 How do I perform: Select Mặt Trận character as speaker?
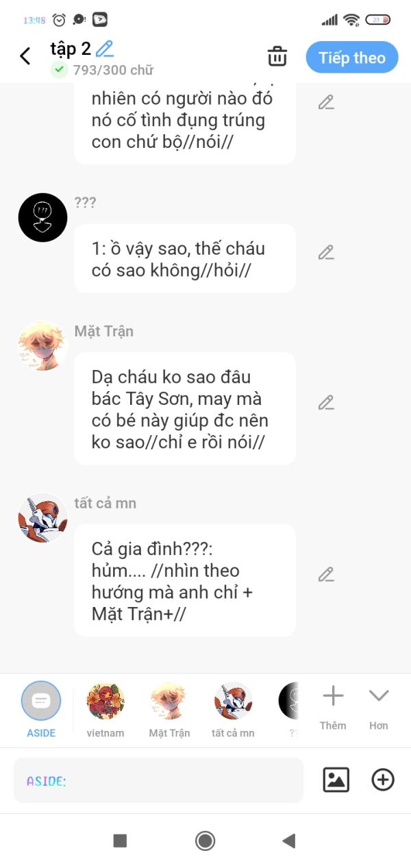coord(169,709)
